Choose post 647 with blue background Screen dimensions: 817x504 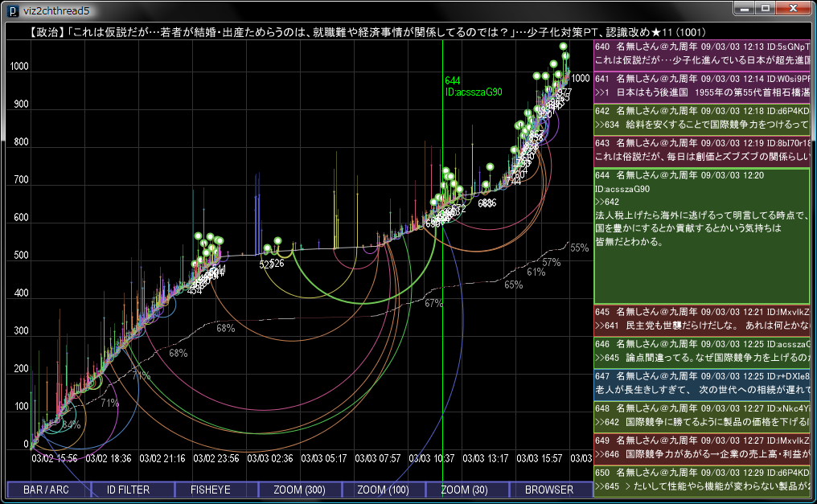[x=701, y=383]
